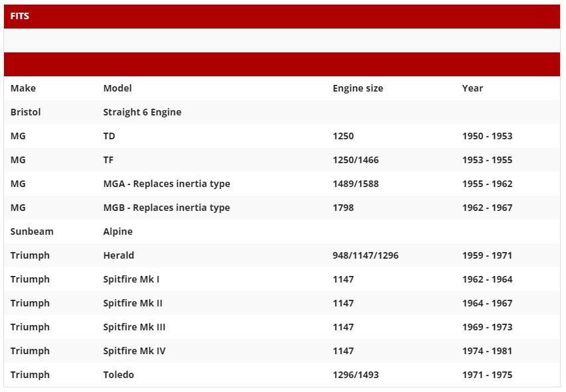566x392 pixels.
Task: Click the 1489/1588 engine size cell
Action: click(356, 184)
